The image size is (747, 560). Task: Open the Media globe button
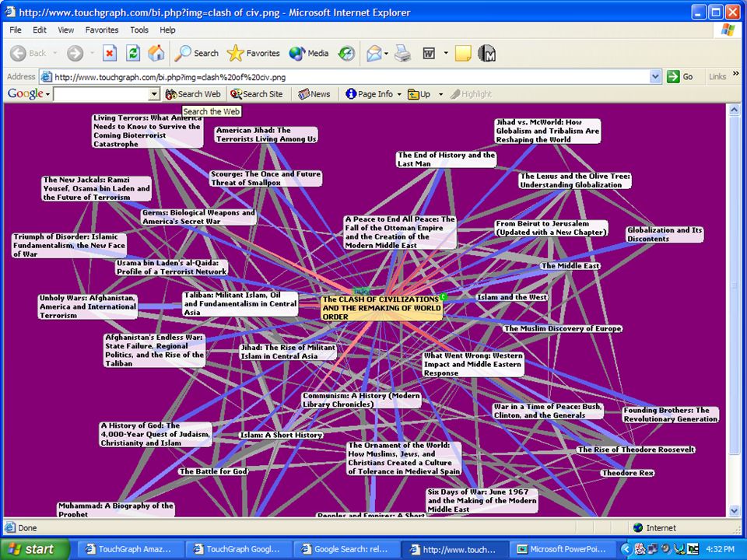click(309, 54)
